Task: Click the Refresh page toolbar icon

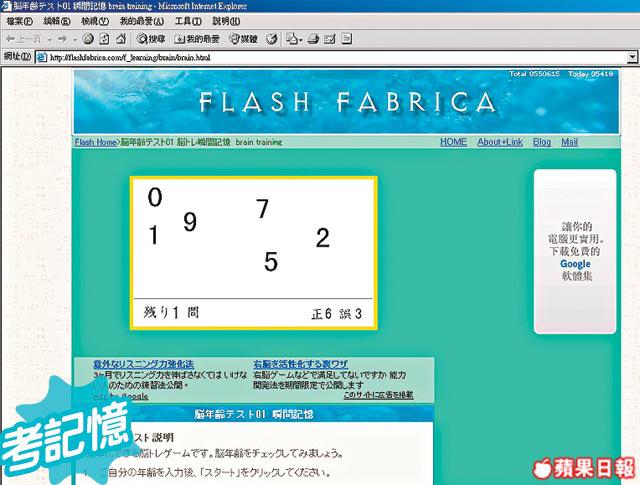Action: 104,39
